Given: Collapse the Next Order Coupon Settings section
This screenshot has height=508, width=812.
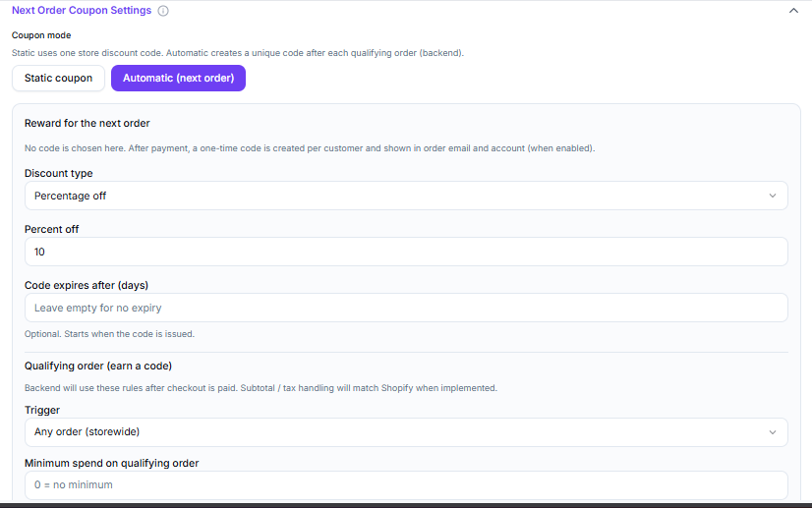Looking at the screenshot, I should 793,11.
